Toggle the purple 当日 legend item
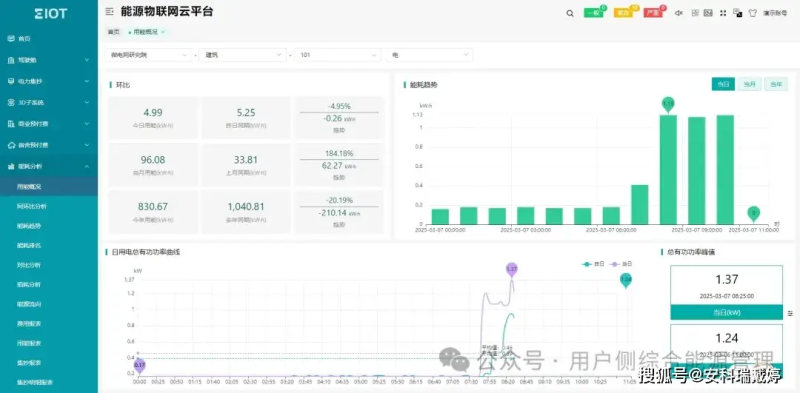This screenshot has width=800, height=393. [x=622, y=264]
